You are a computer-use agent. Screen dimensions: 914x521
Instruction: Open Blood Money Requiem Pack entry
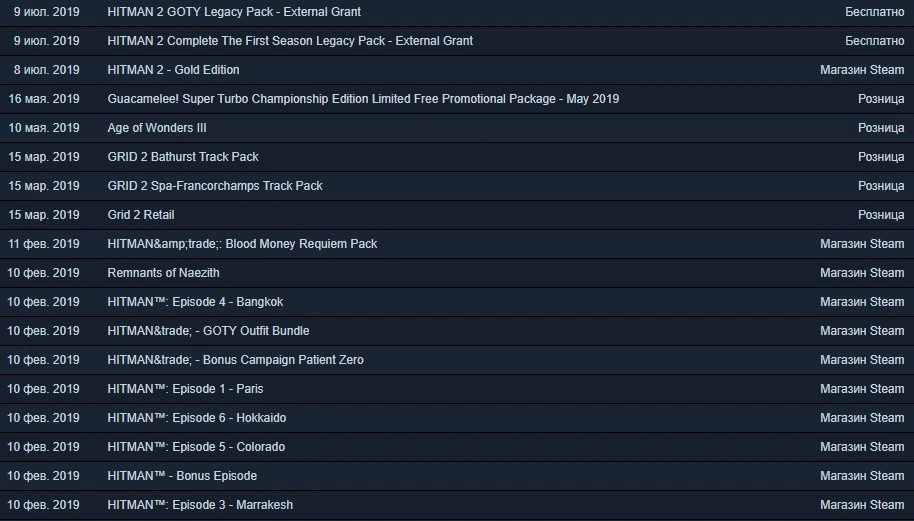(x=242, y=244)
